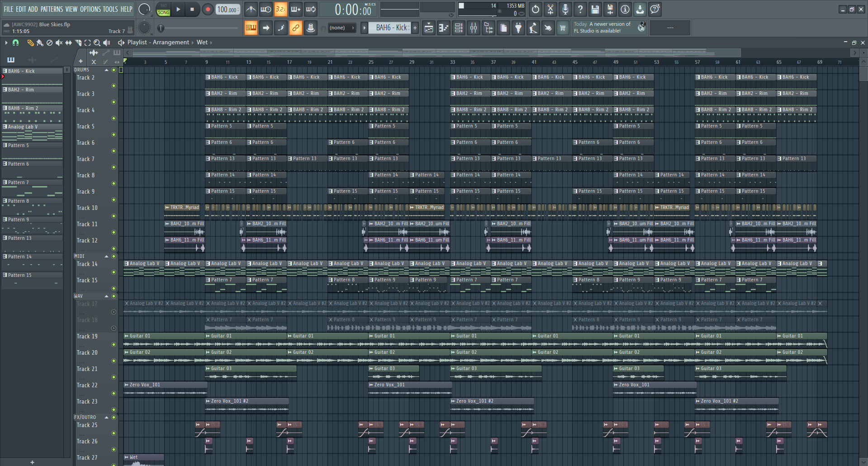This screenshot has height=466, width=868.
Task: Click the undo history button
Action: pyautogui.click(x=536, y=9)
